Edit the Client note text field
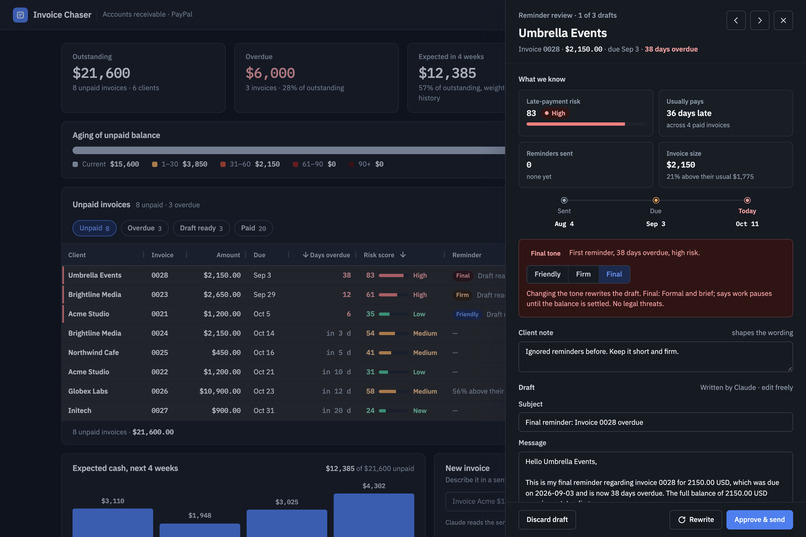 tap(655, 357)
